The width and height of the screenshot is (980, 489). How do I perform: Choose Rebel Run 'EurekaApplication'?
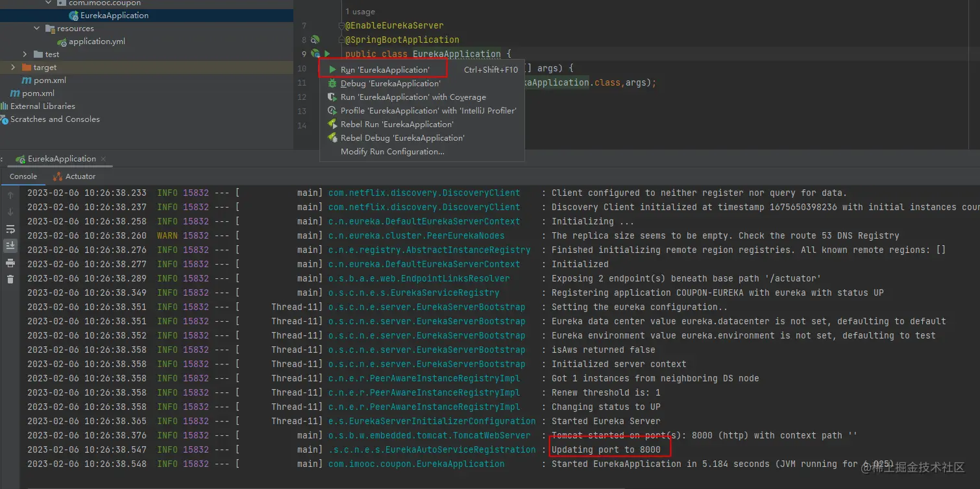(397, 125)
